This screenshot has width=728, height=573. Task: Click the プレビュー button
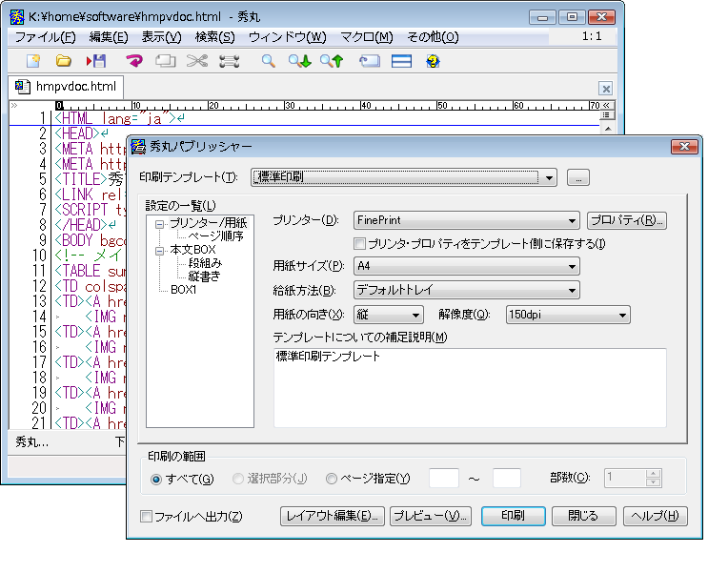(x=431, y=516)
